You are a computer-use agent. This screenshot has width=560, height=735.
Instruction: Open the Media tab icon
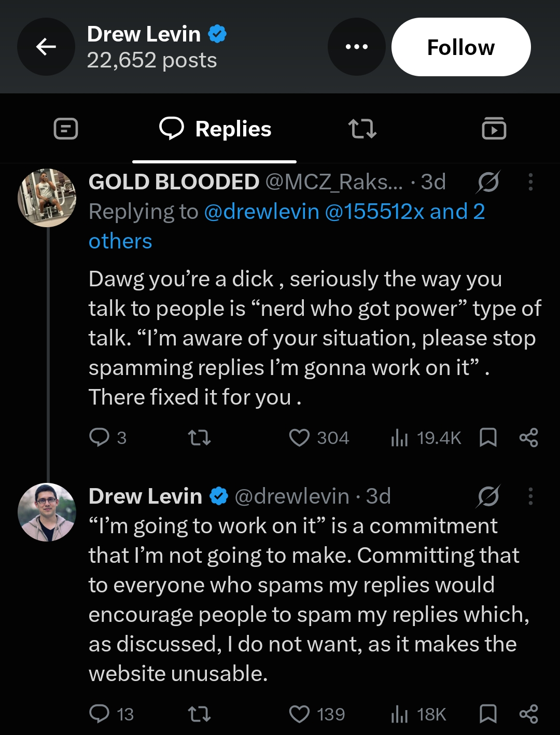point(494,129)
